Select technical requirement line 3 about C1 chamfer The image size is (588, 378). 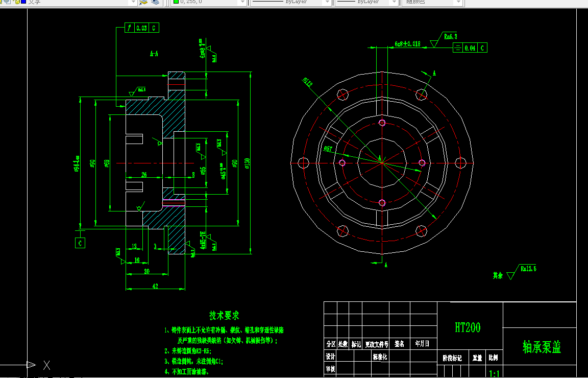[194, 362]
